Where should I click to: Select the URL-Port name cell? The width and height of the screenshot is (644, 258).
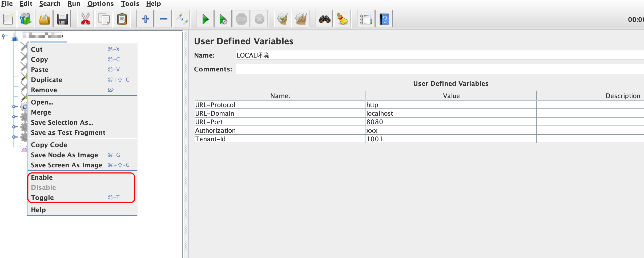[x=280, y=122]
